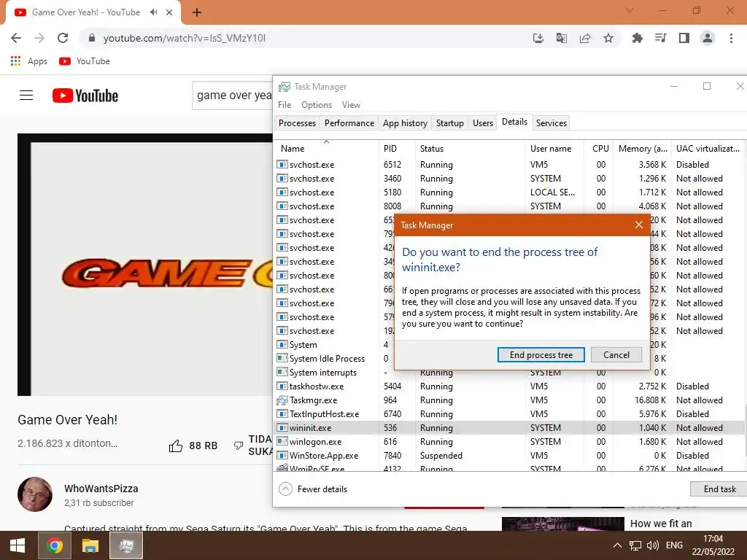The image size is (747, 560).
Task: Select WinStore.App.exe suspended process
Action: coord(508,455)
